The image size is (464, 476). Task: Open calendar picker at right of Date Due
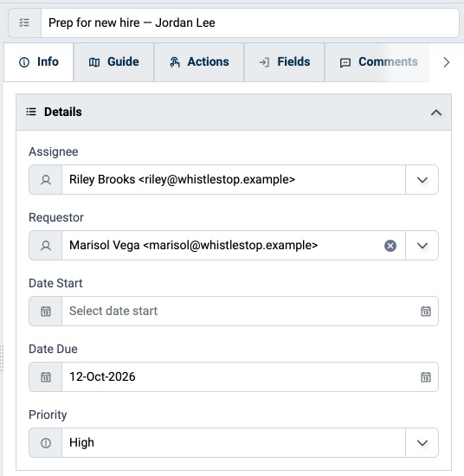coord(426,377)
